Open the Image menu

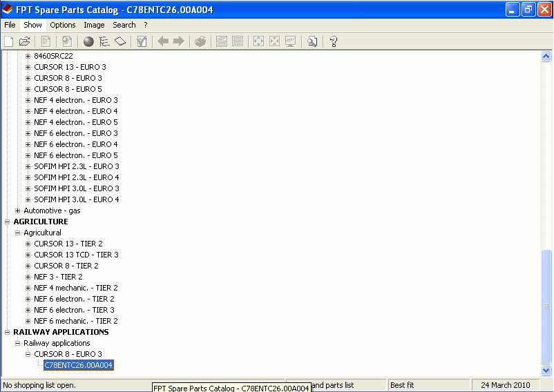click(x=94, y=25)
